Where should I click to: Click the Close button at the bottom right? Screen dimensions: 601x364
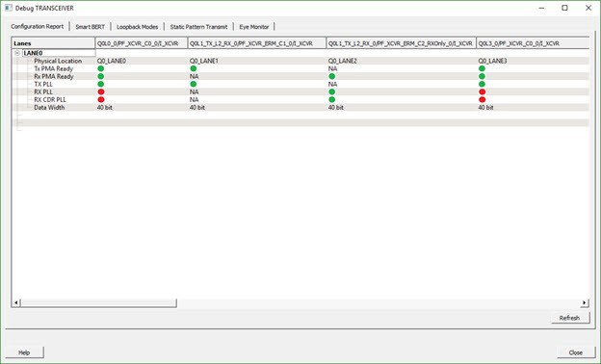576,352
